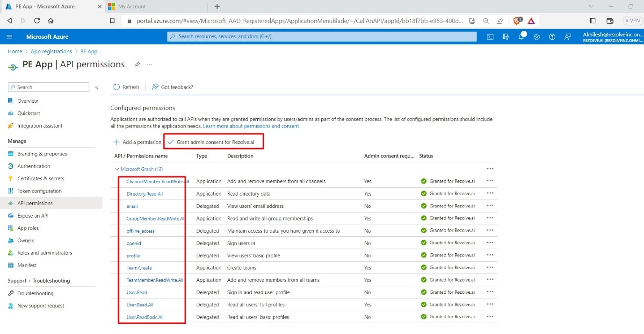Click Add a permission
Screen dimensions: 644x334
click(137, 142)
